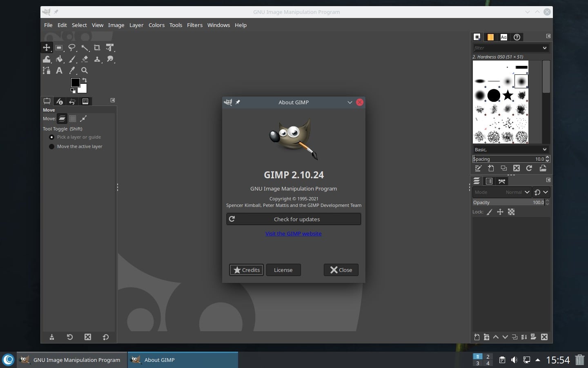This screenshot has width=588, height=368.
Task: Switch to the Undo History tab
Action: [x=72, y=101]
